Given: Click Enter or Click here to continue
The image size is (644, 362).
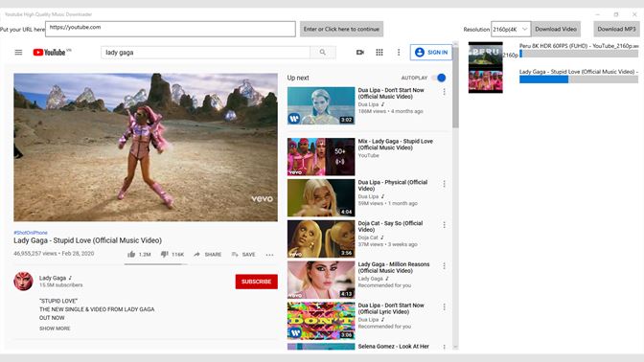Looking at the screenshot, I should pyautogui.click(x=341, y=29).
